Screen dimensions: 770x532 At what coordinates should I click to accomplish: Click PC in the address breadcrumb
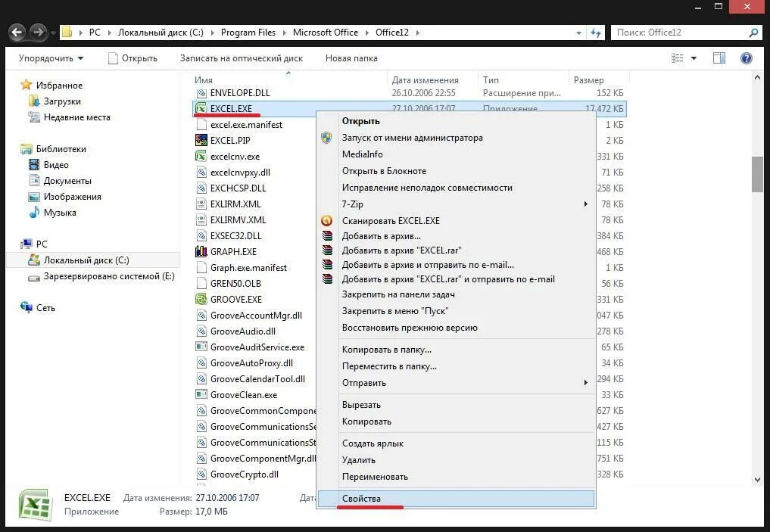95,33
